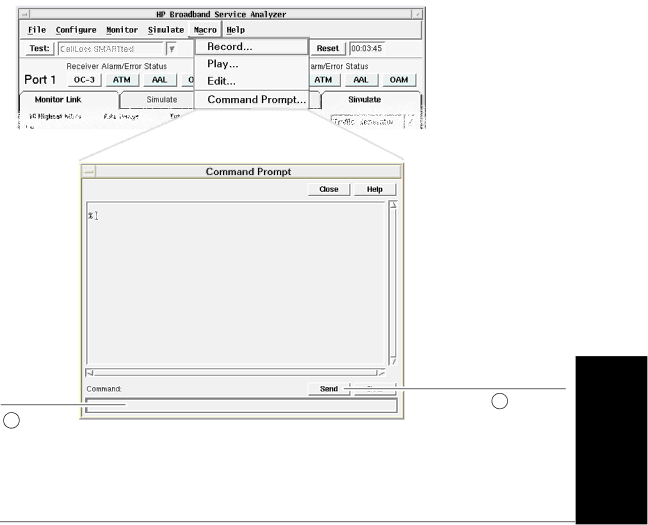Open the Configure menu
Image resolution: width=648 pixels, height=525 pixels.
pyautogui.click(x=76, y=30)
